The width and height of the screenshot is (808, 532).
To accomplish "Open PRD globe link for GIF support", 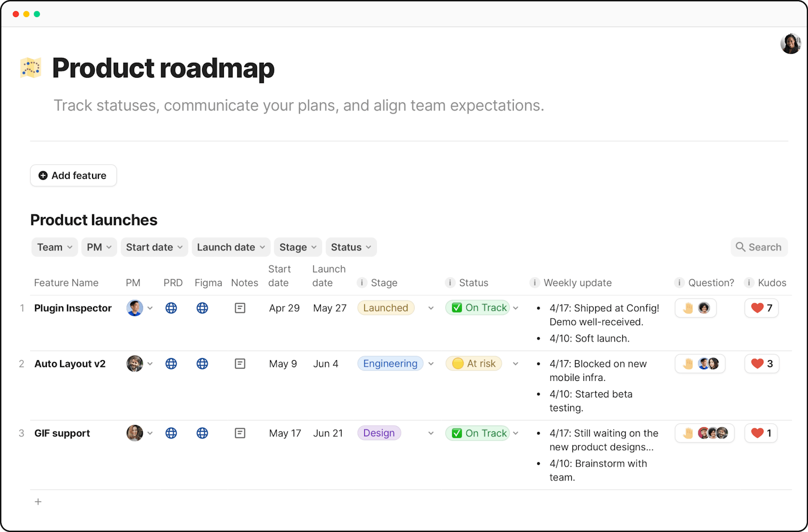I will point(171,434).
